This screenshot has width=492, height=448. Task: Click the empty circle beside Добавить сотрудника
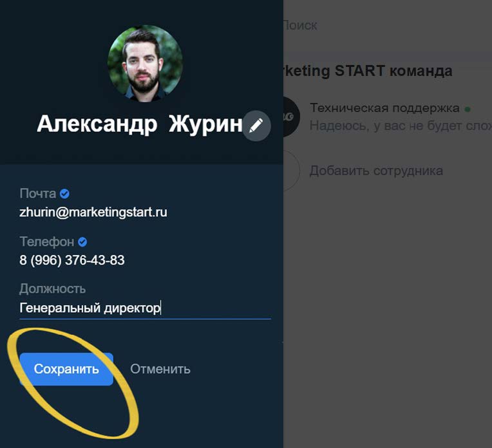291,171
